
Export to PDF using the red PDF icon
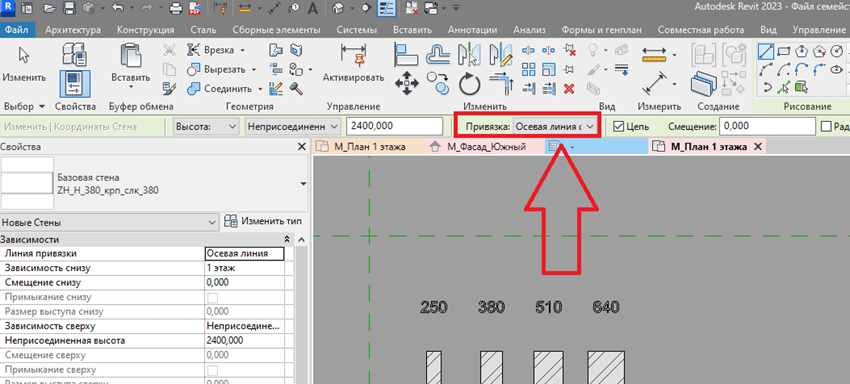click(195, 9)
